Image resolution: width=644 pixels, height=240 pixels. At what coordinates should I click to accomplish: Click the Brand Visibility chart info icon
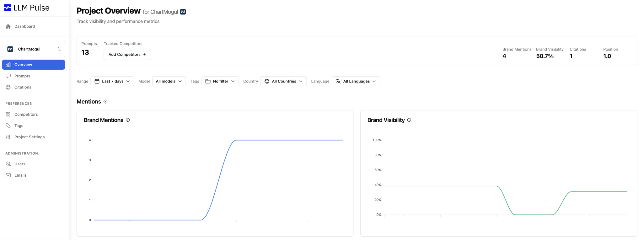(x=409, y=120)
